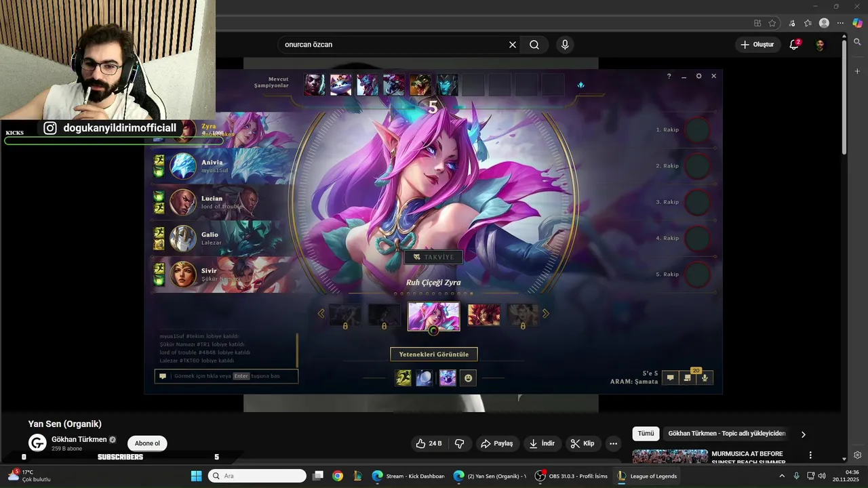Screen dimensions: 868x488
Task: Select the Flash summoner spell slot
Action: [x=403, y=378]
